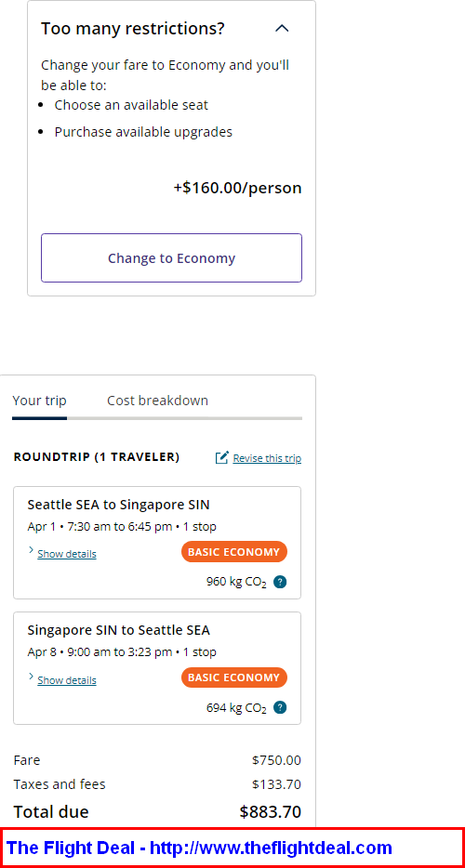Collapse the 'Too many restrictions?' chevron
This screenshot has height=868, width=465.
coord(282,28)
